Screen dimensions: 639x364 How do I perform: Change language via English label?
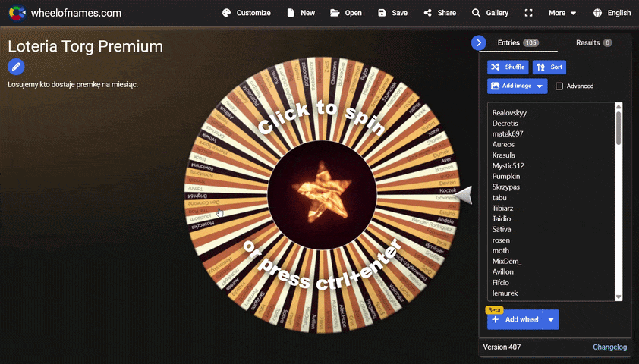[619, 13]
